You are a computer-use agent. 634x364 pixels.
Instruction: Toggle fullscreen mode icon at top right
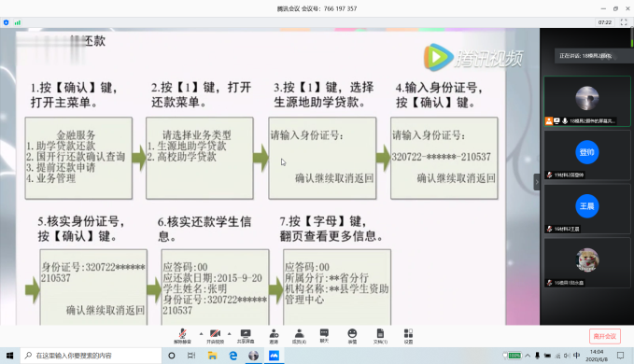[x=624, y=22]
